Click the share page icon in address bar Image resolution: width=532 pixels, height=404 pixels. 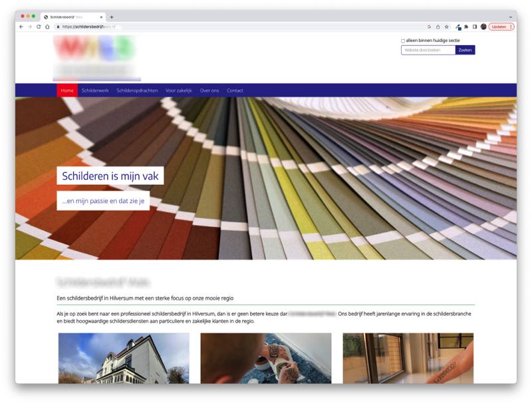(438, 27)
